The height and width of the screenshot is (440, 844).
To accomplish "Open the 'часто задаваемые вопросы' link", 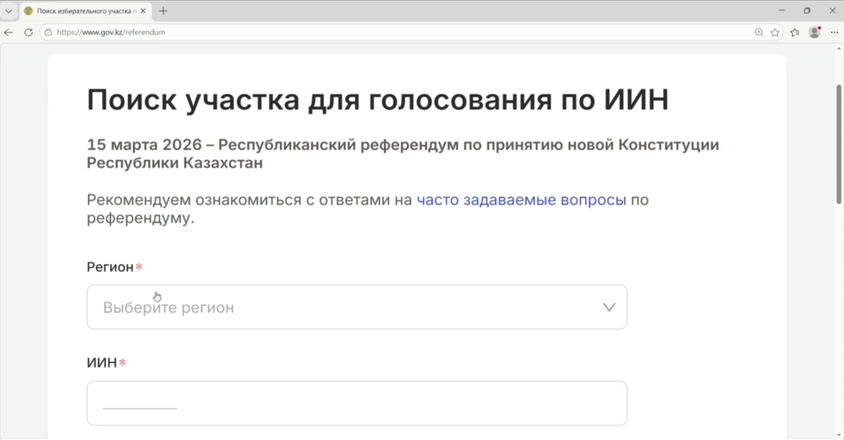I will coord(521,200).
